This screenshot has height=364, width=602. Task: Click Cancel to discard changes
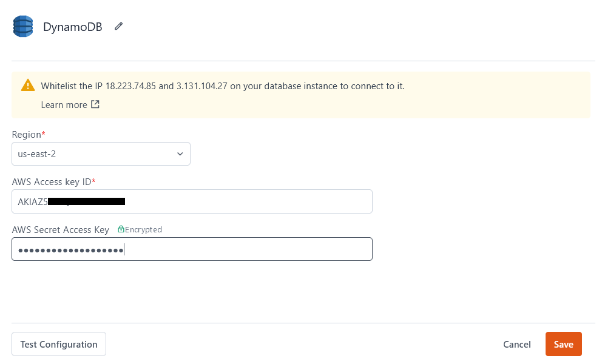coord(516,344)
